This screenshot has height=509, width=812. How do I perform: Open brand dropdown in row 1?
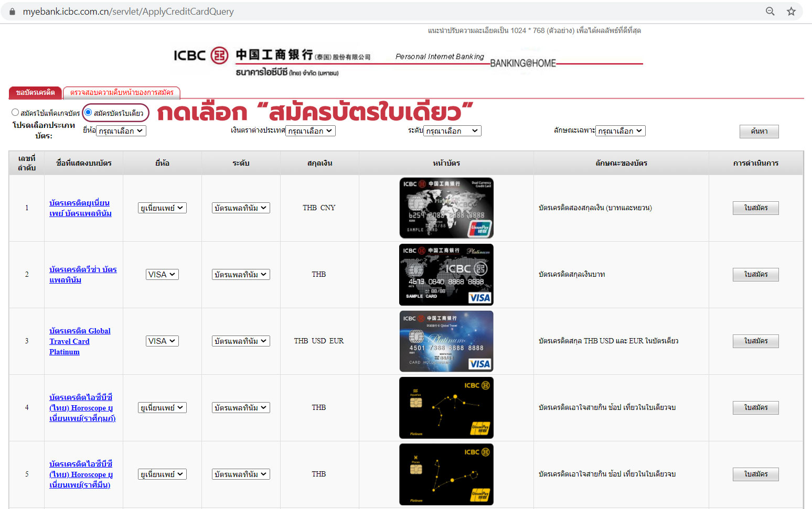coord(162,208)
